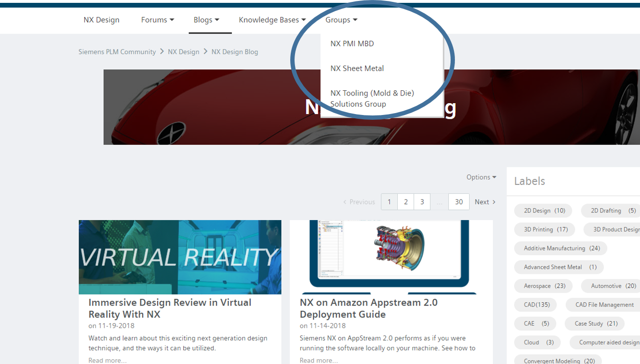The image size is (640, 364).
Task: Open the Virtual Reality article thumbnail
Action: tap(180, 257)
